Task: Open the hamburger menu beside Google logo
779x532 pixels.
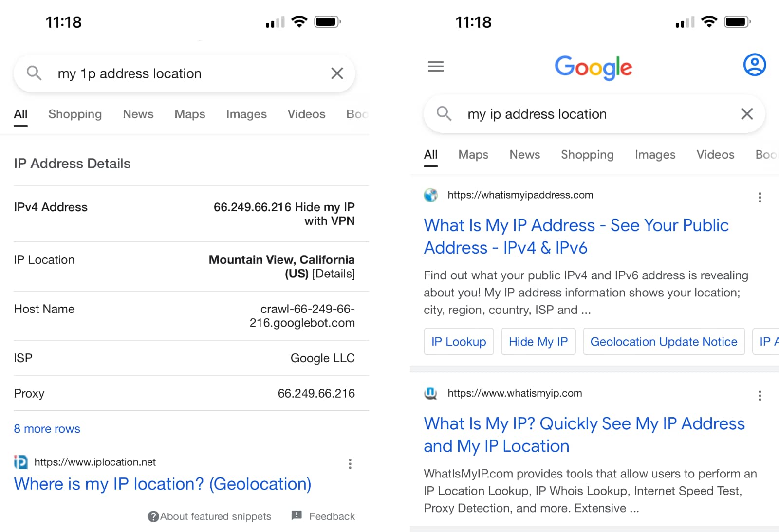Action: [435, 66]
